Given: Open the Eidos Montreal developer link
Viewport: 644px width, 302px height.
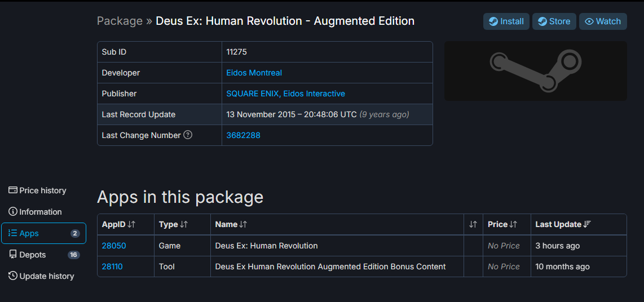Looking at the screenshot, I should [254, 73].
